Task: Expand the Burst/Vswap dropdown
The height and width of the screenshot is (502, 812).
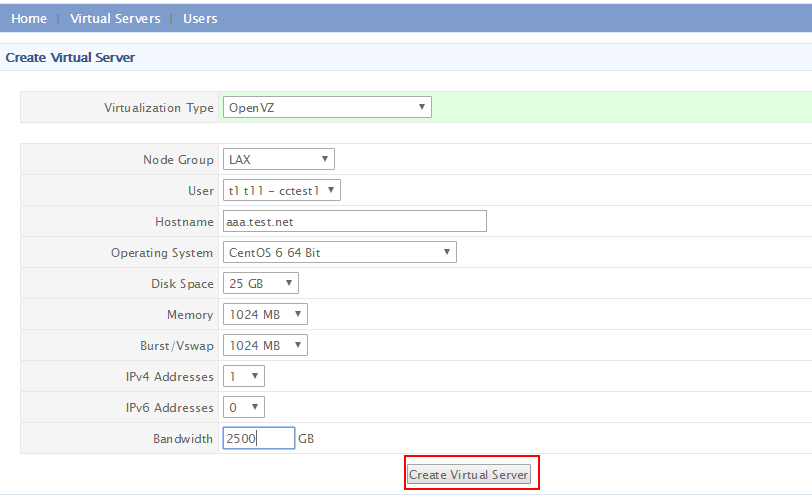Action: pyautogui.click(x=265, y=346)
